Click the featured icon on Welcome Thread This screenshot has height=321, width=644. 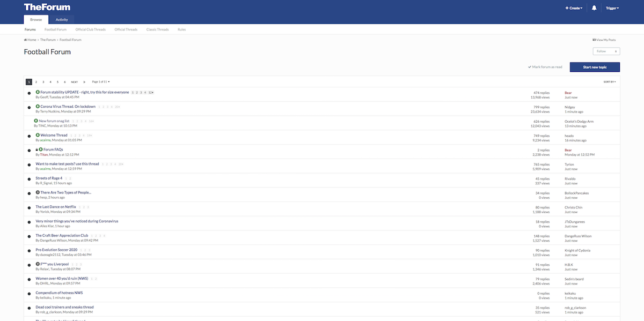(36, 135)
